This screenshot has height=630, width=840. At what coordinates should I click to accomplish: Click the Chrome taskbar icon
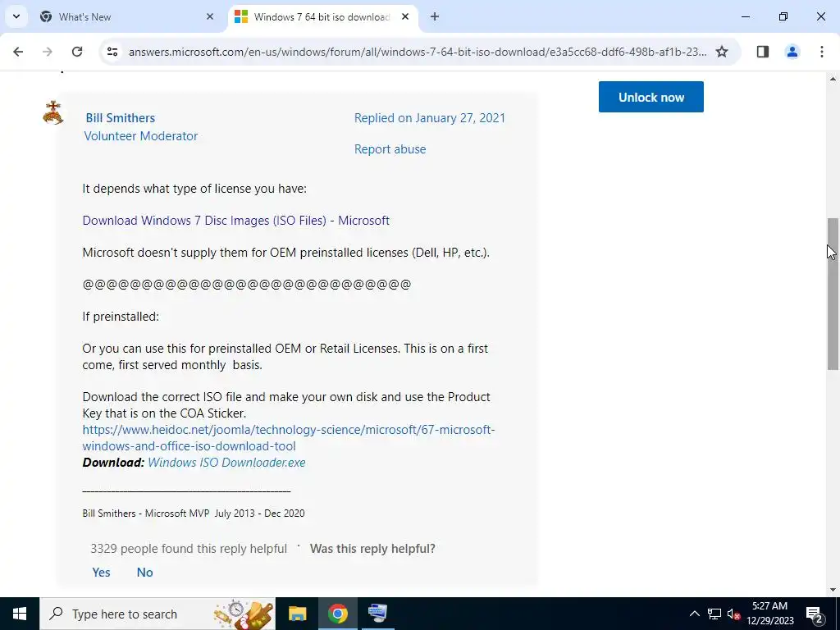(337, 614)
